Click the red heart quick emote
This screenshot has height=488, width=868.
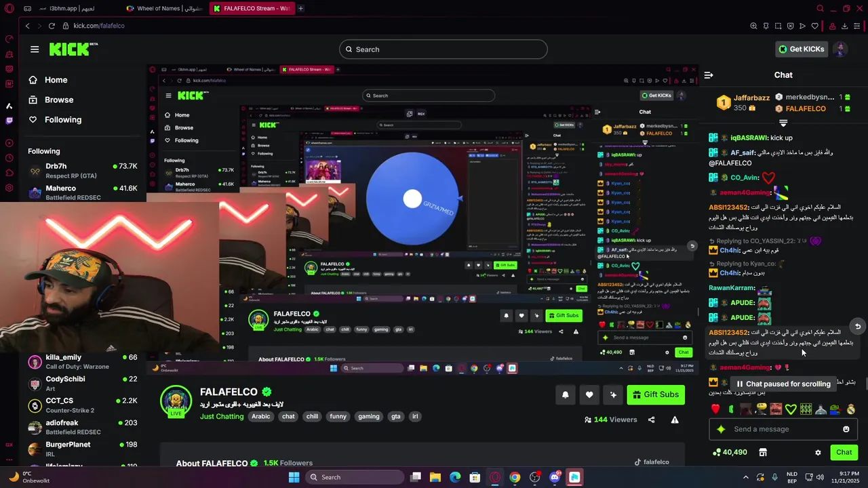point(715,409)
